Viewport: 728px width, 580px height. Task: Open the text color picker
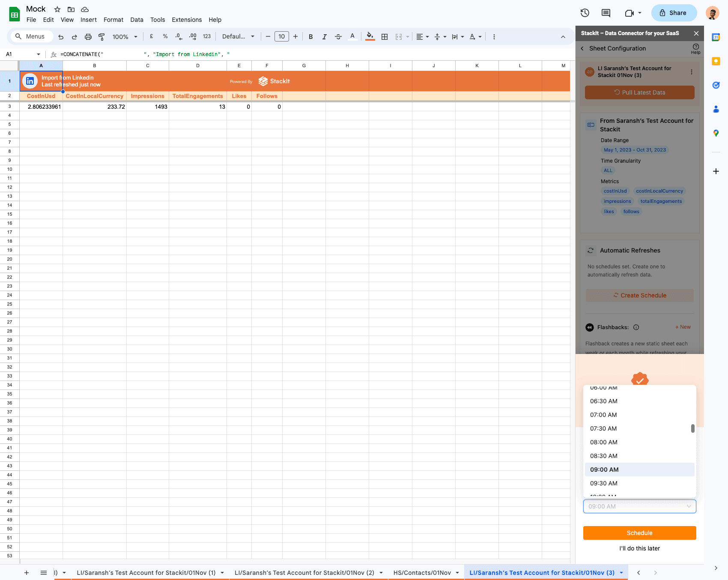[352, 37]
